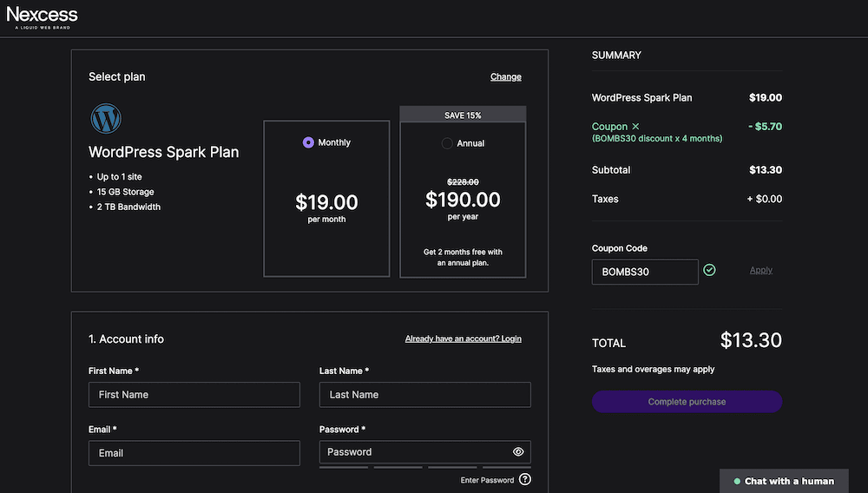The height and width of the screenshot is (493, 868).
Task: Focus the Last Name field
Action: coord(425,395)
